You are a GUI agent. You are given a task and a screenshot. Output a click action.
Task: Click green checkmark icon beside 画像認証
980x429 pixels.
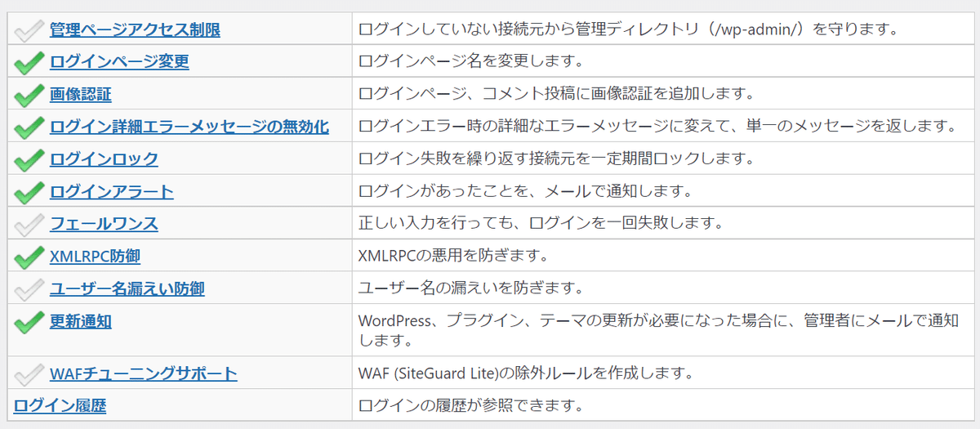29,95
